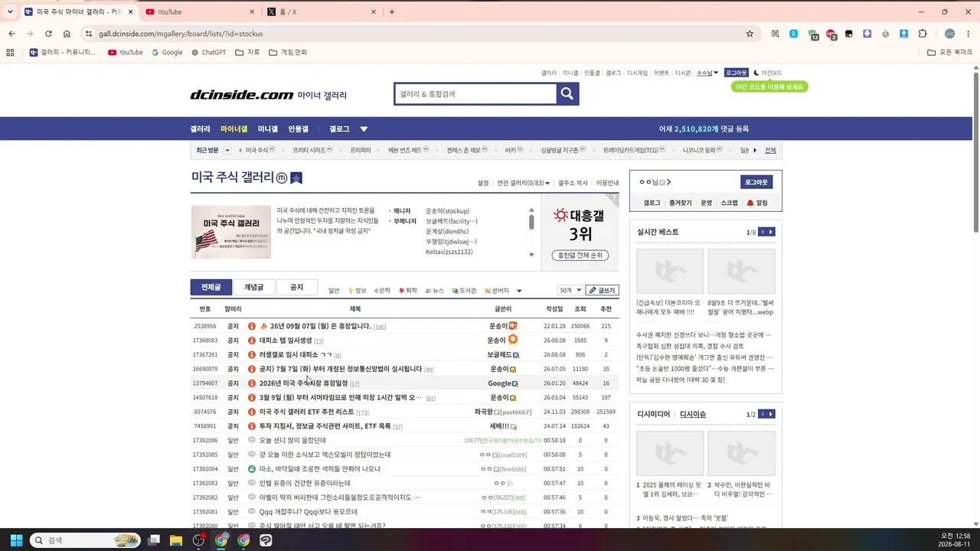This screenshot has height=551, width=980.
Task: Open the Windows Start button
Action: 16,540
